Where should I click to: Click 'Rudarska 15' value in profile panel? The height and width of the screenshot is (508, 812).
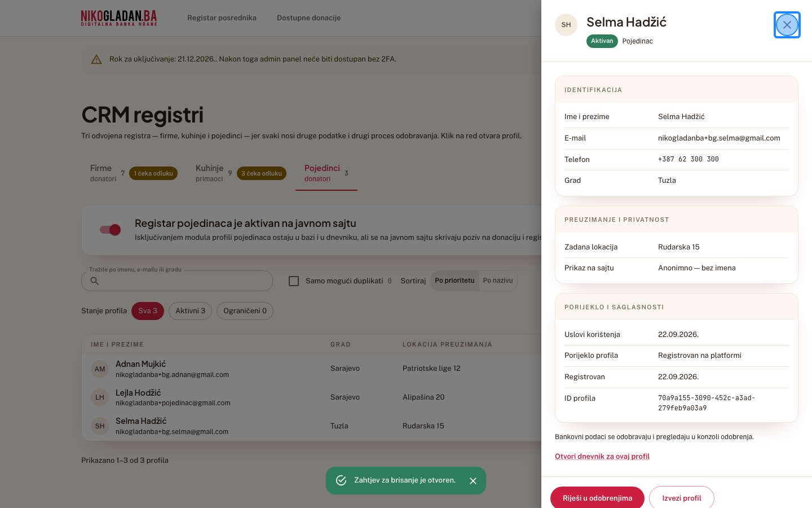679,247
